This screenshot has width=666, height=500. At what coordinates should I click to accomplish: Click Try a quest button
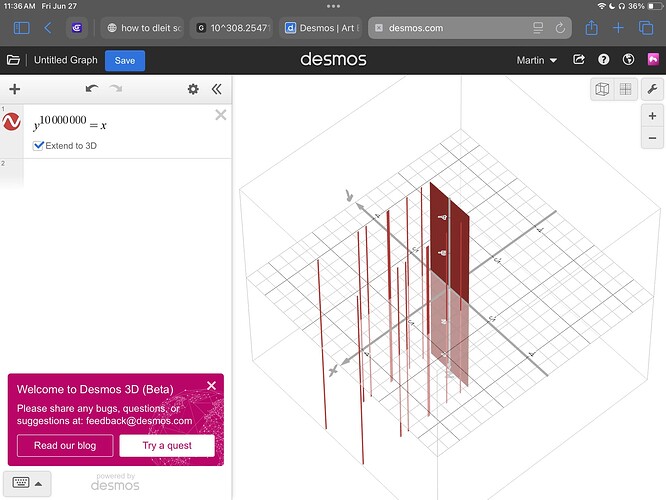(x=167, y=446)
